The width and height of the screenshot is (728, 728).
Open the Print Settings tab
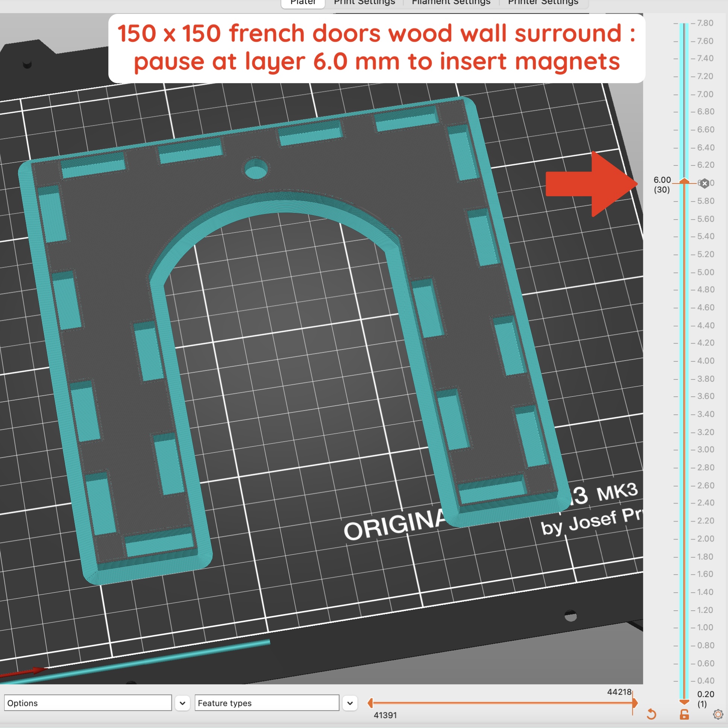364,3
